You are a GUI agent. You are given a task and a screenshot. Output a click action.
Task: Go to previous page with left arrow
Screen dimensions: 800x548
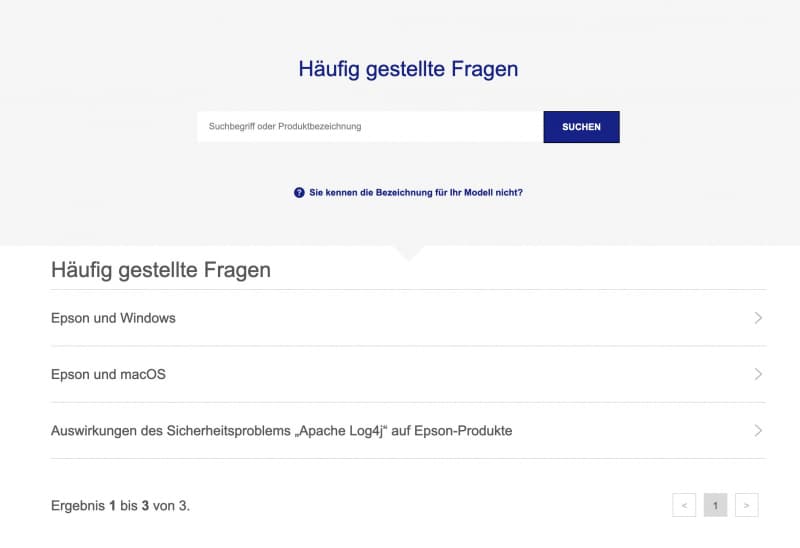[684, 505]
